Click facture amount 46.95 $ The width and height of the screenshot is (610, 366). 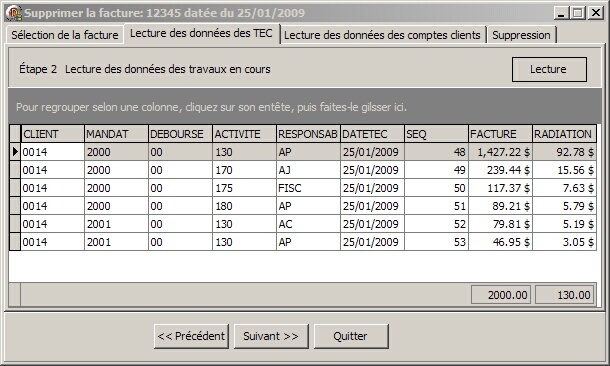[500, 242]
